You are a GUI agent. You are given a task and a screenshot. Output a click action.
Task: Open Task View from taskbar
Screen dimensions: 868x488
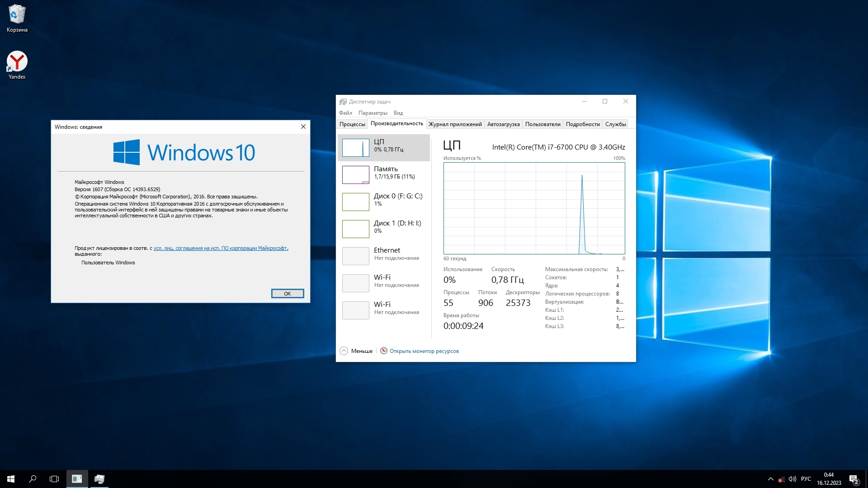point(54,479)
